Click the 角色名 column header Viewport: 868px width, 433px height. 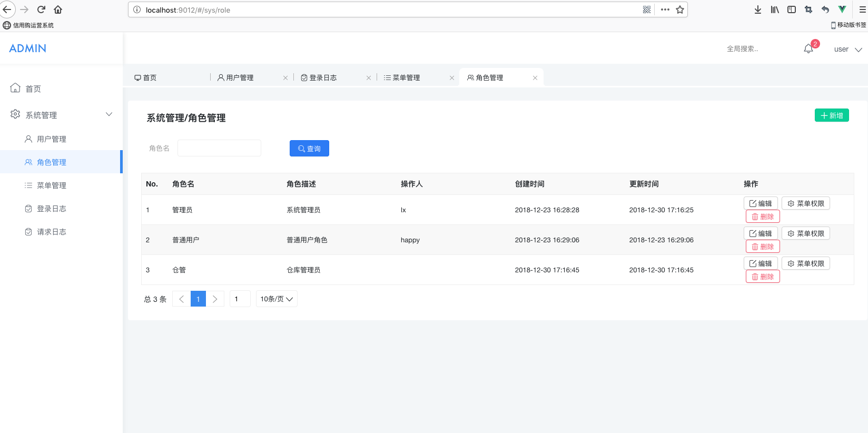coord(183,184)
